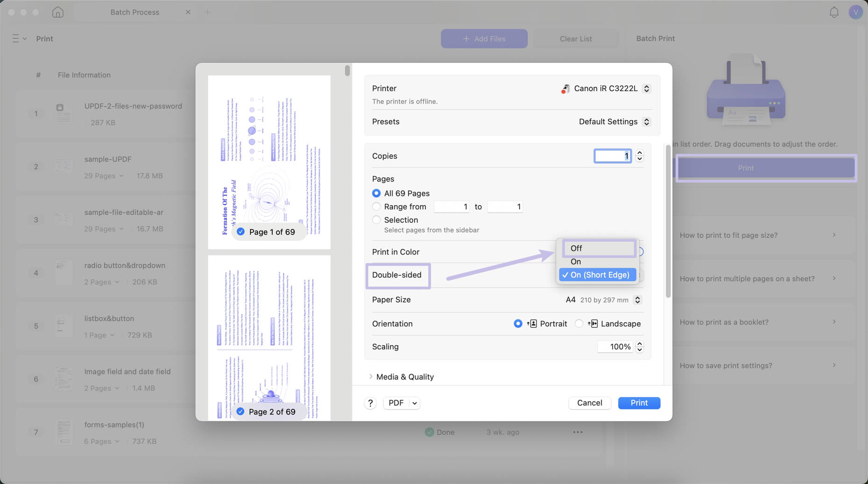The width and height of the screenshot is (868, 484).
Task: Click the printer help question mark button
Action: (370, 403)
